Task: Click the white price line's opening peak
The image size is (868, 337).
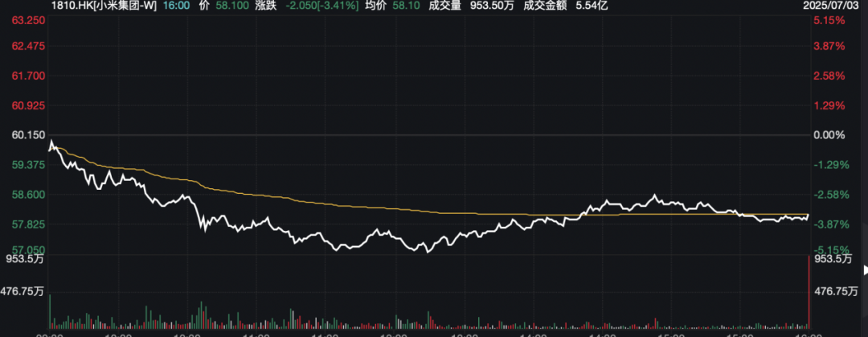Action: coord(51,142)
